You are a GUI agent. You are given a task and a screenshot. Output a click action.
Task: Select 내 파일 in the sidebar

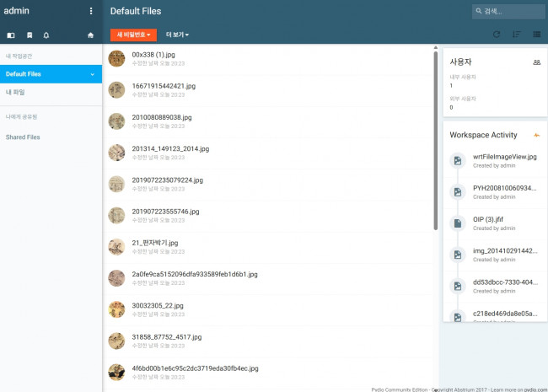[x=15, y=92]
